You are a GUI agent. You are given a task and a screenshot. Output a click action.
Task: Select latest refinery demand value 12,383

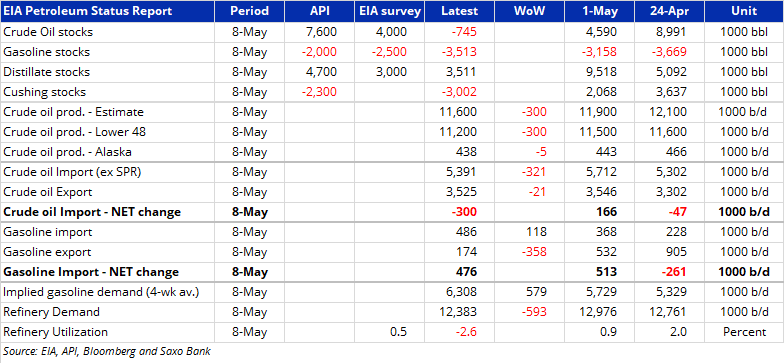coord(458,312)
